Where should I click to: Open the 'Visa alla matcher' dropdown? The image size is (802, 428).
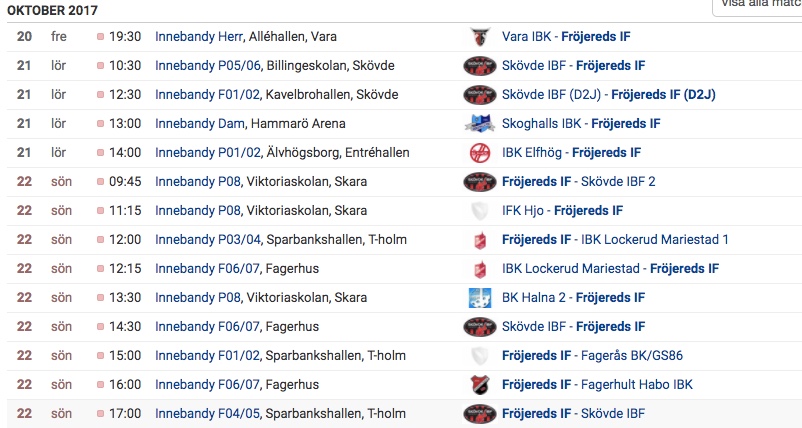pos(757,5)
